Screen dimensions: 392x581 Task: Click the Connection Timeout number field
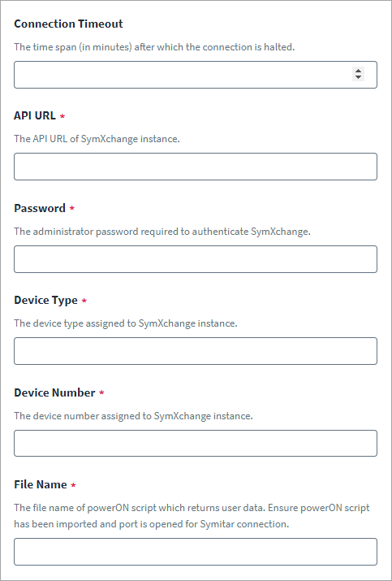coord(196,75)
